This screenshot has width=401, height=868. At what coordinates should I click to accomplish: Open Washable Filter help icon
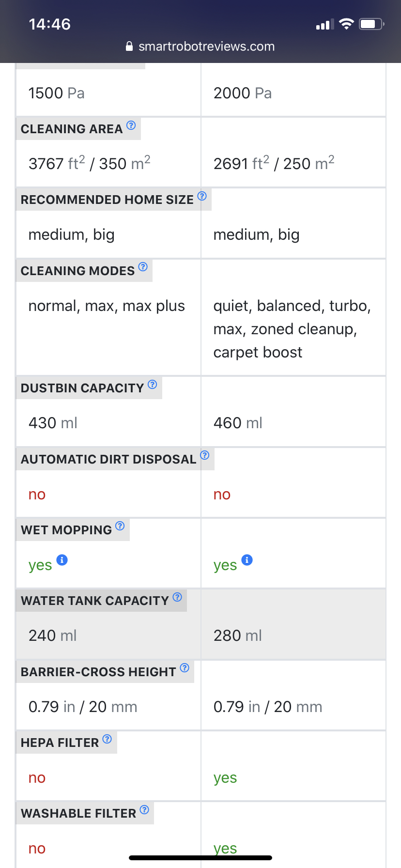(x=144, y=810)
